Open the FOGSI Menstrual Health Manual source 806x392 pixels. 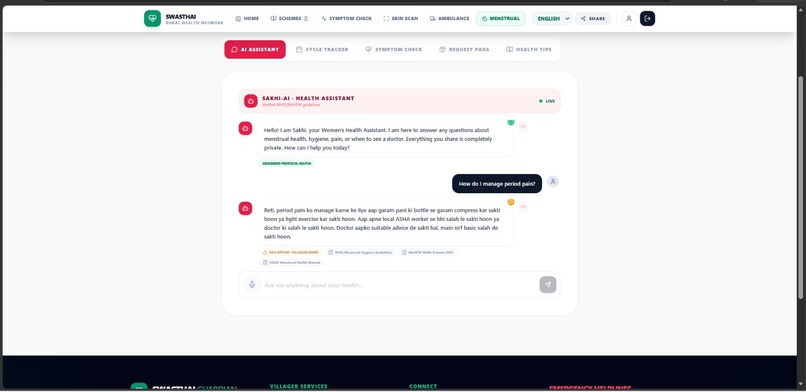click(x=291, y=263)
